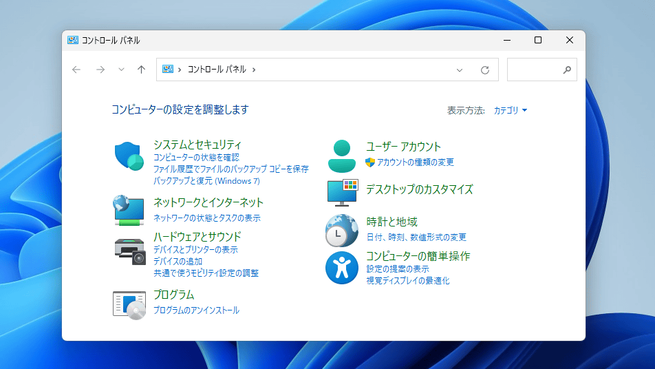Open the システムとセキュリティ shield icon
The width and height of the screenshot is (655, 369).
click(x=129, y=156)
